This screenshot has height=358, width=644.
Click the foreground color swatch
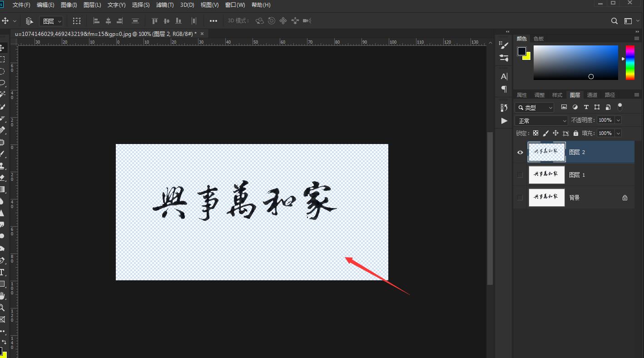521,51
